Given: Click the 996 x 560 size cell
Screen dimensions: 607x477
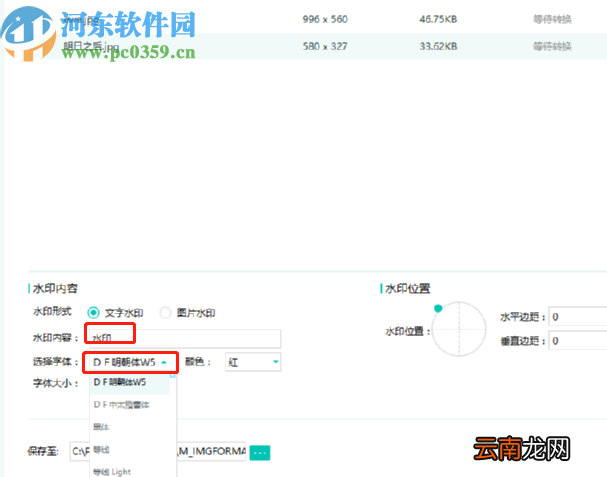Looking at the screenshot, I should [325, 19].
